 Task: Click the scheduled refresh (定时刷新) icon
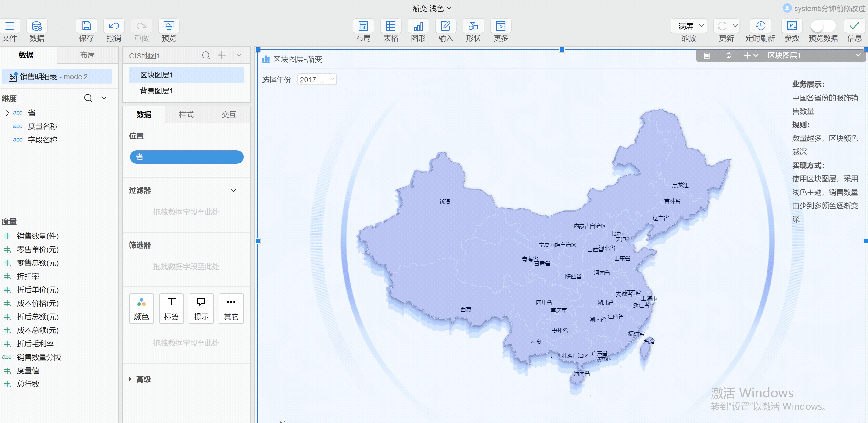click(x=760, y=26)
